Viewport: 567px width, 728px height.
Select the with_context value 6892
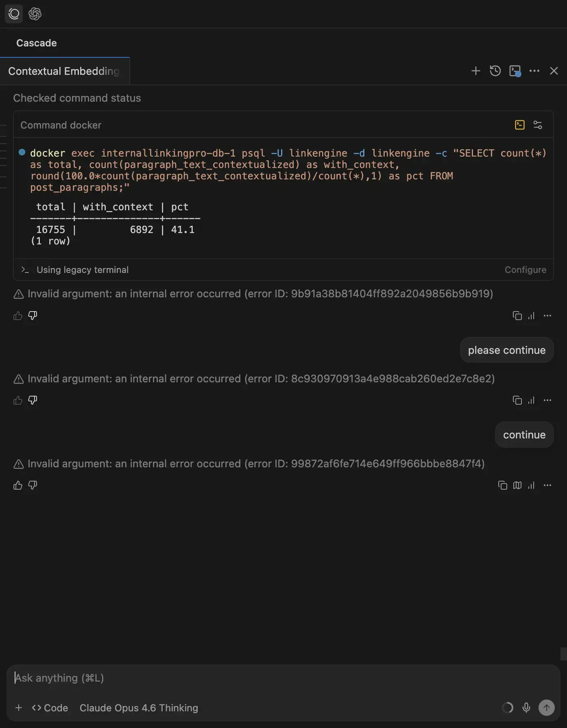pyautogui.click(x=142, y=230)
